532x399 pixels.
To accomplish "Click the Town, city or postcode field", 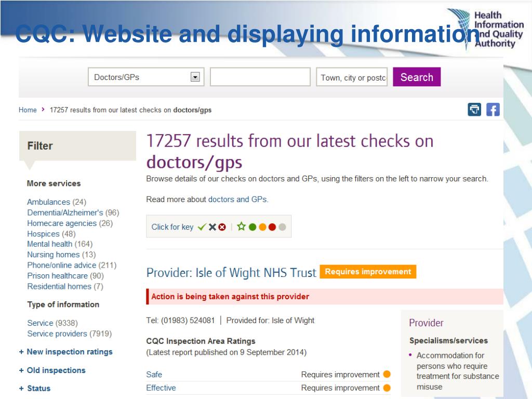I will click(352, 77).
